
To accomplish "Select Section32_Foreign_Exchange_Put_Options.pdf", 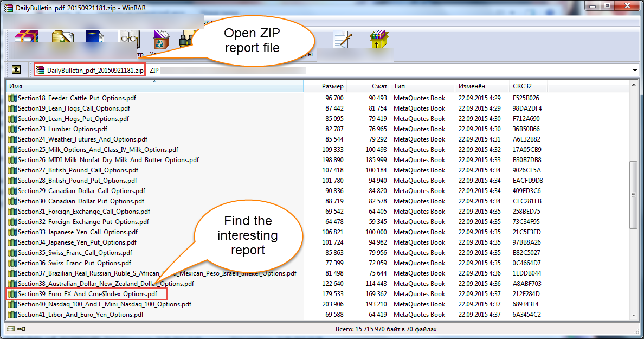I will [x=83, y=221].
